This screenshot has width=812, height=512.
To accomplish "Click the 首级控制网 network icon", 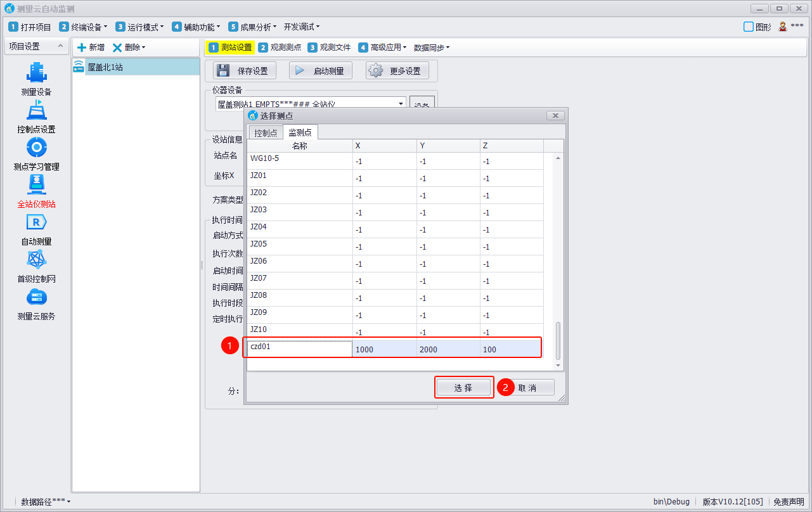I will click(36, 260).
